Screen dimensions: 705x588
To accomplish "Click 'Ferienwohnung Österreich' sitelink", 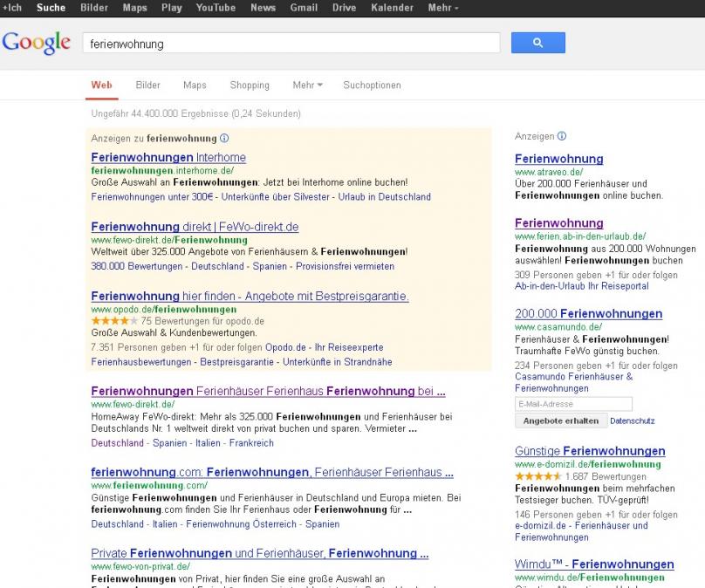I will pos(241,524).
